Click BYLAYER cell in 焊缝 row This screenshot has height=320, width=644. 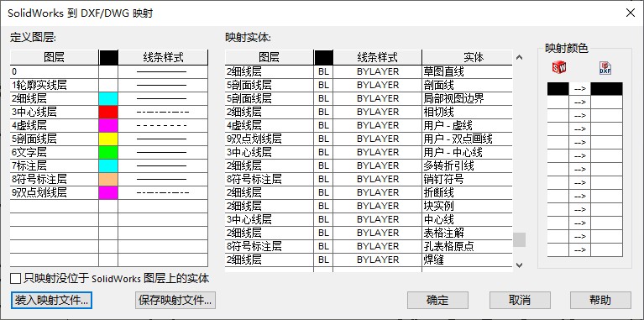point(378,260)
